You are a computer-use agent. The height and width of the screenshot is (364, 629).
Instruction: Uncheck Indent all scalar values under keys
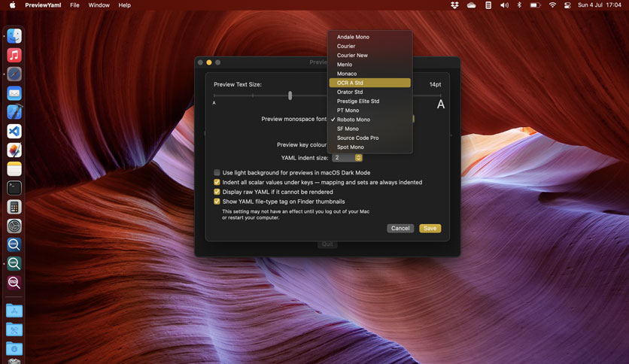click(217, 182)
